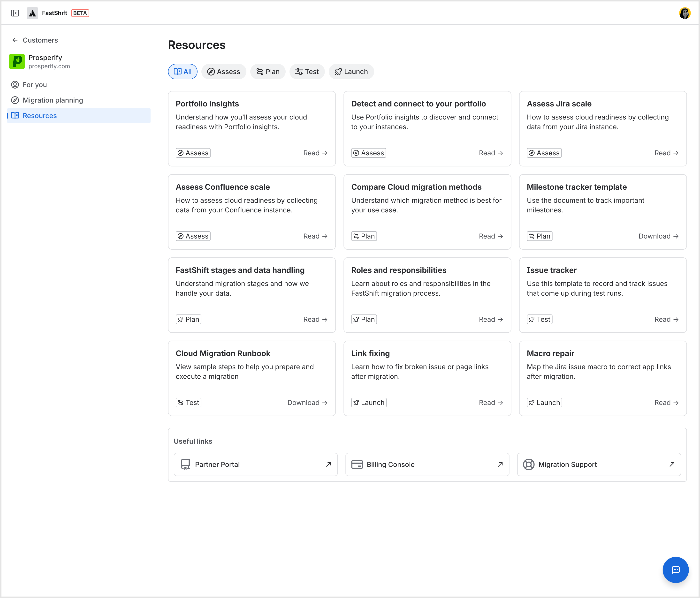Open the chat feedback bubble
The image size is (700, 598).
675,570
